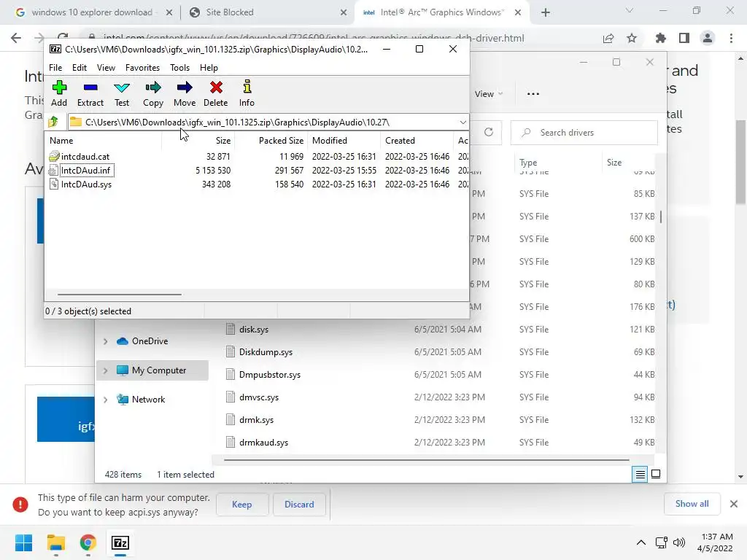Screen dimensions: 747x560
Task: Click Show all downloads
Action: click(x=692, y=504)
